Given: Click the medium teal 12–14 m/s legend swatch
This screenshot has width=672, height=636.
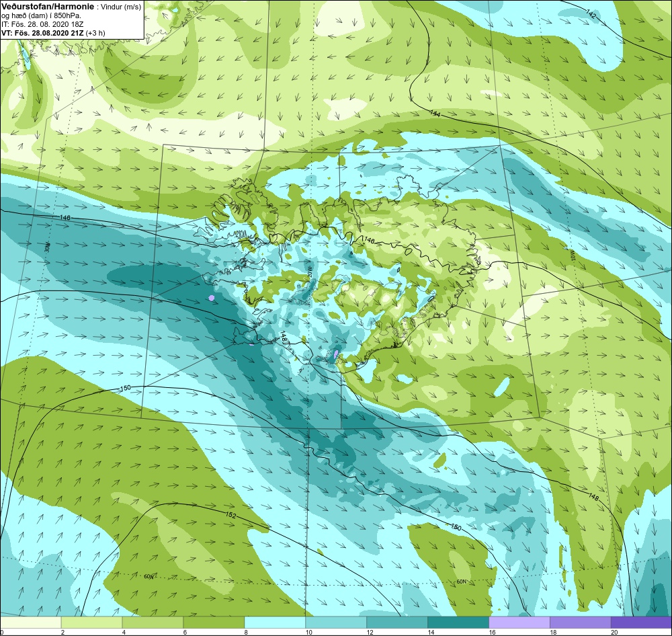Looking at the screenshot, I should 397,621.
